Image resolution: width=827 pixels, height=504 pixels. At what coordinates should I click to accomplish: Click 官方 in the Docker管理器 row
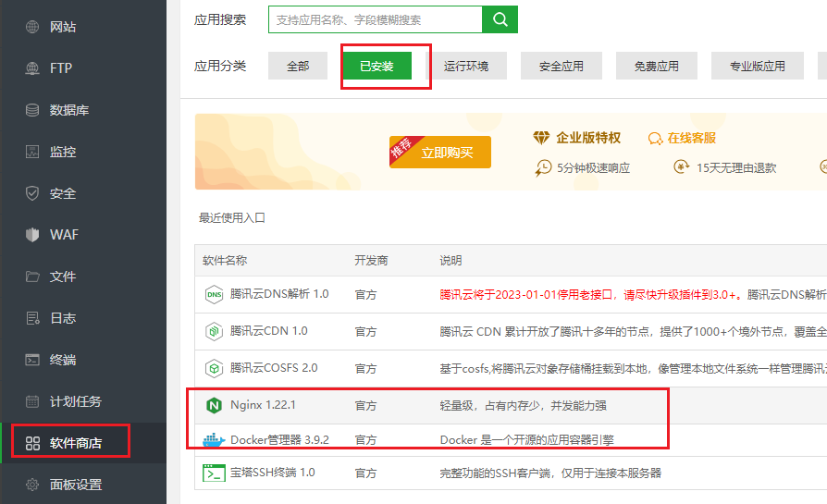[365, 439]
